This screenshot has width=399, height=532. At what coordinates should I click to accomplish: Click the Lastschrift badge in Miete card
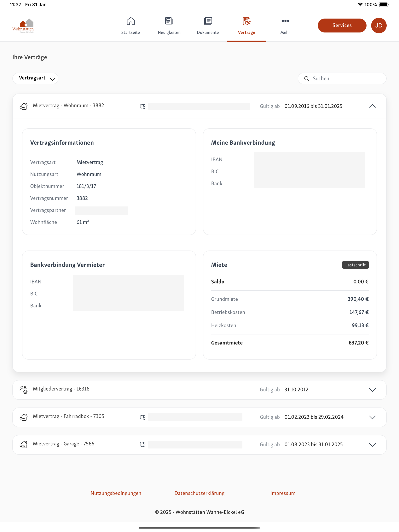click(x=355, y=265)
